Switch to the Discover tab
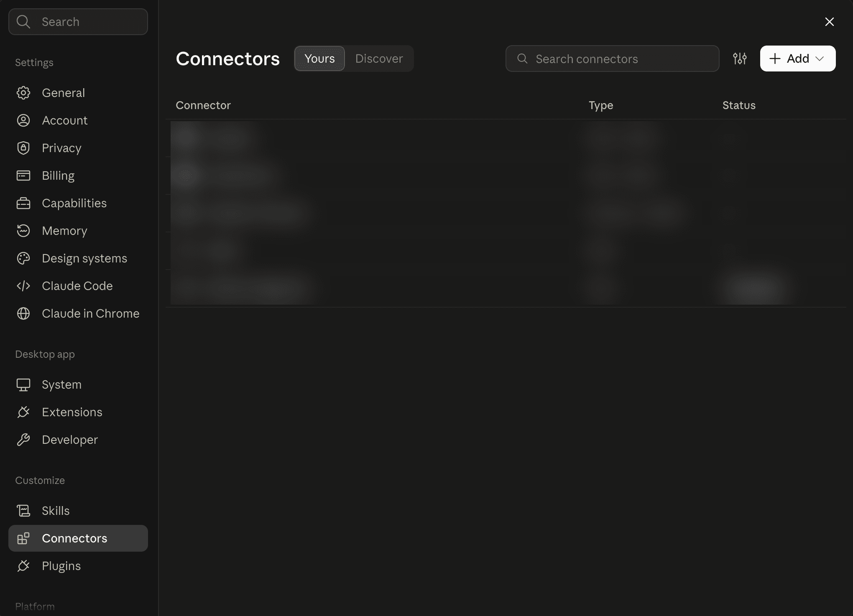Image resolution: width=853 pixels, height=616 pixels. coord(379,59)
